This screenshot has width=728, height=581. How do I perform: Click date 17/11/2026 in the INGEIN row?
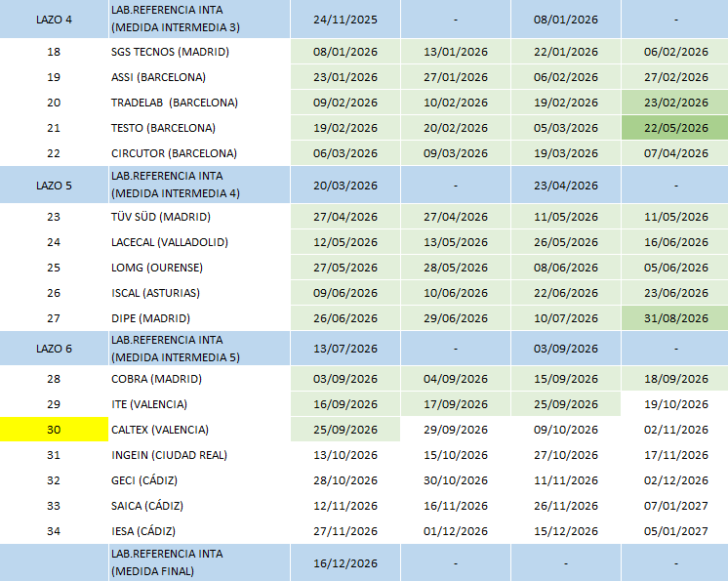tap(675, 455)
